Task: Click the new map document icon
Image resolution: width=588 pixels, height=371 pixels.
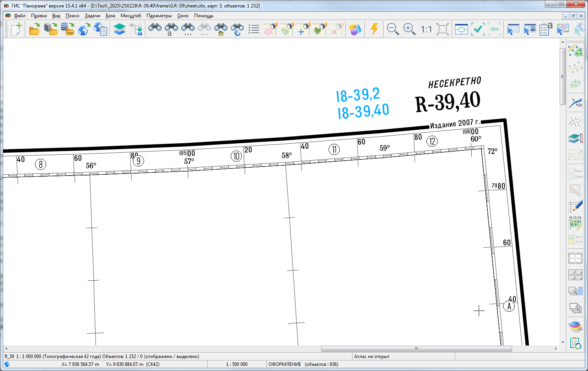Action: [x=16, y=29]
